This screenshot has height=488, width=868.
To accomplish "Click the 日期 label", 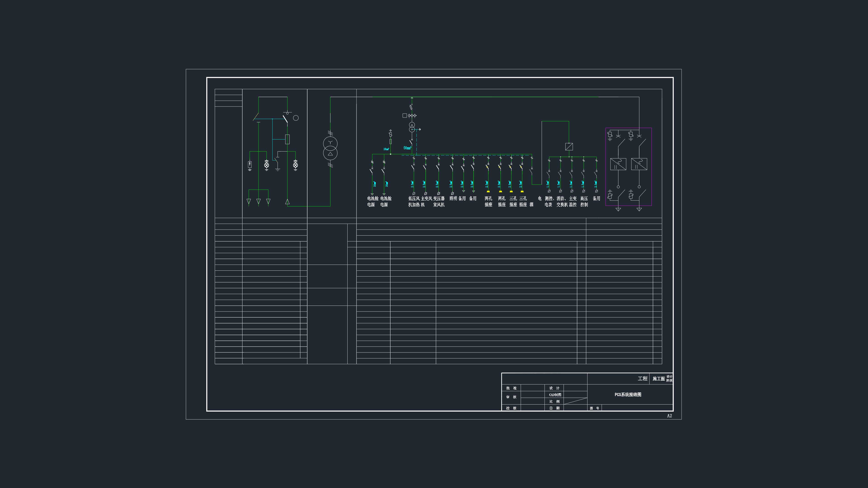I will coord(554,408).
